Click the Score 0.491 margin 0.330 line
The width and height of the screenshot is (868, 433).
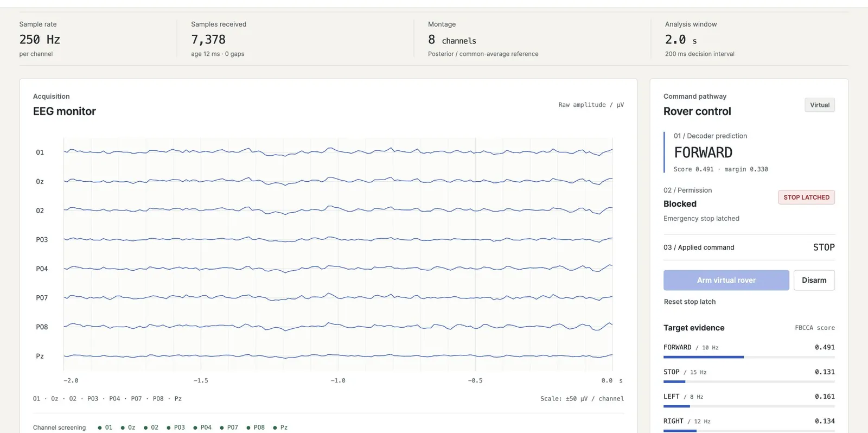[720, 169]
